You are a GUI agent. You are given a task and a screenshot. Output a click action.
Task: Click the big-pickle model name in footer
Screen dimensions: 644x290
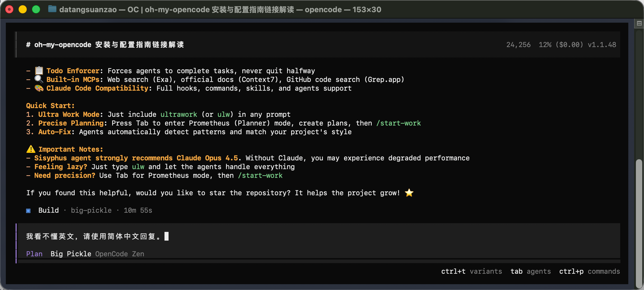click(x=91, y=210)
